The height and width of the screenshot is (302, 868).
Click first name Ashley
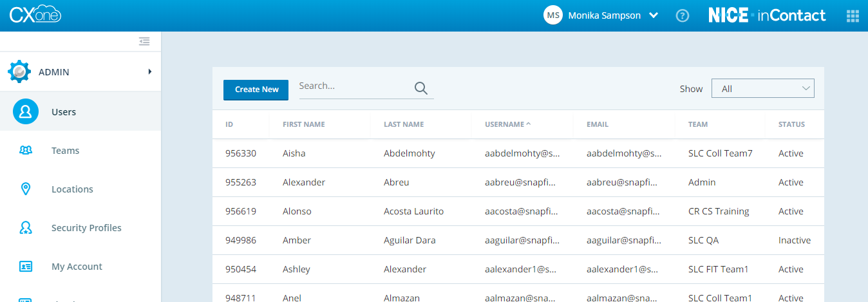[296, 269]
